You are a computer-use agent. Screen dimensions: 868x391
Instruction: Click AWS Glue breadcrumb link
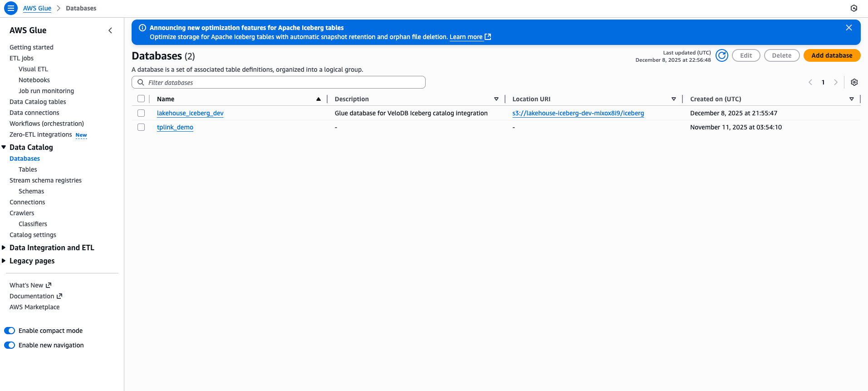37,8
